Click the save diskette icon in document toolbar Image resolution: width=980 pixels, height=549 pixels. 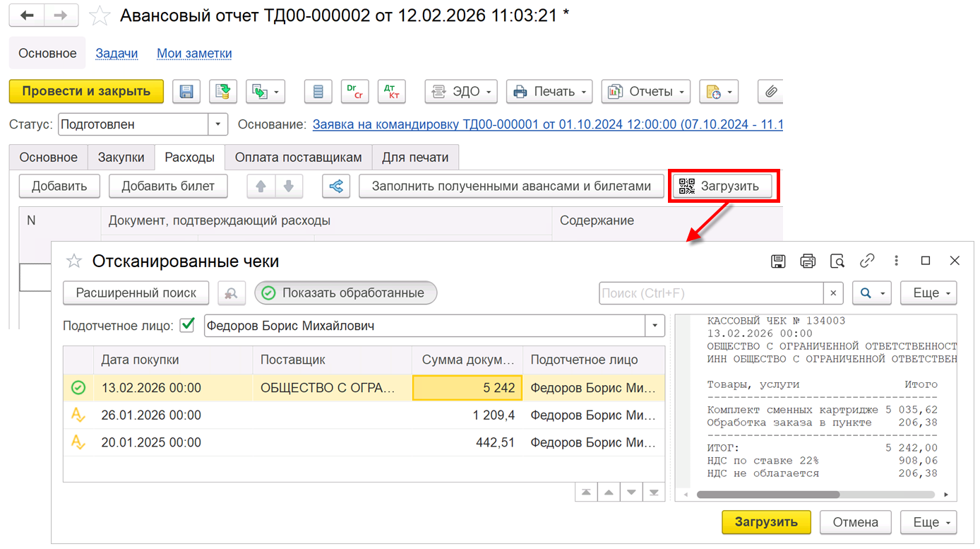point(186,91)
